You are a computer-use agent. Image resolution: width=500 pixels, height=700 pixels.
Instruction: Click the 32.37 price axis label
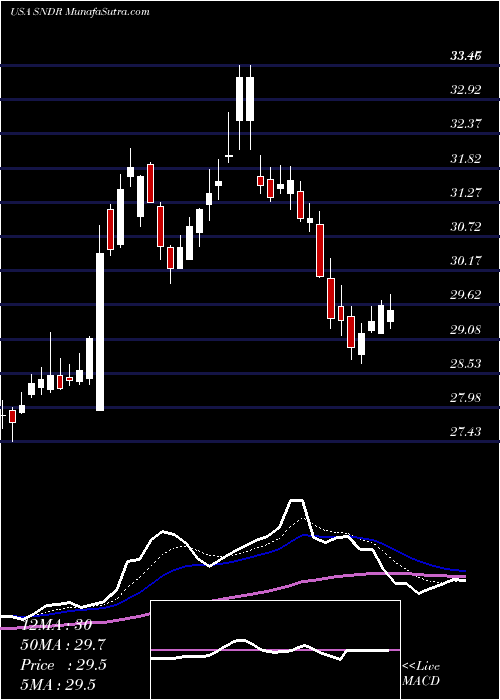point(466,124)
